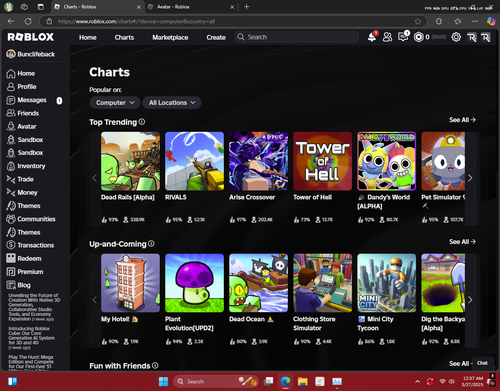Select the Charts - Roblox tab
This screenshot has width=500, height=391.
point(97,7)
